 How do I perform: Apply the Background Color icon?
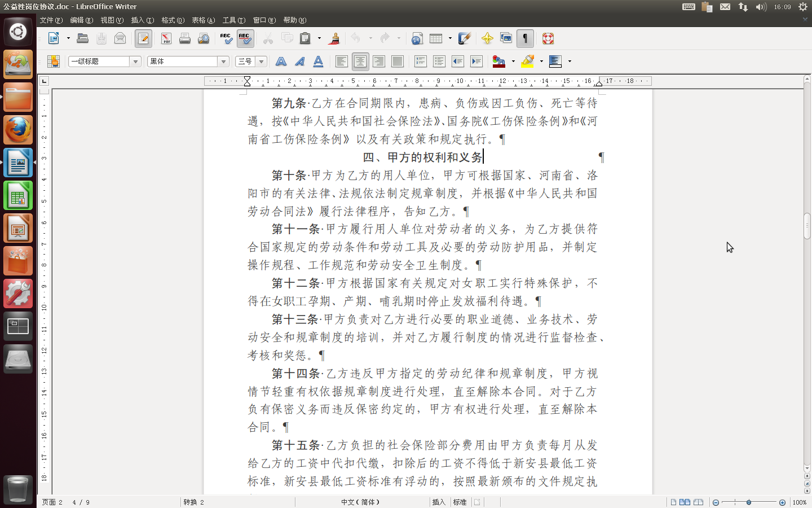coord(555,61)
